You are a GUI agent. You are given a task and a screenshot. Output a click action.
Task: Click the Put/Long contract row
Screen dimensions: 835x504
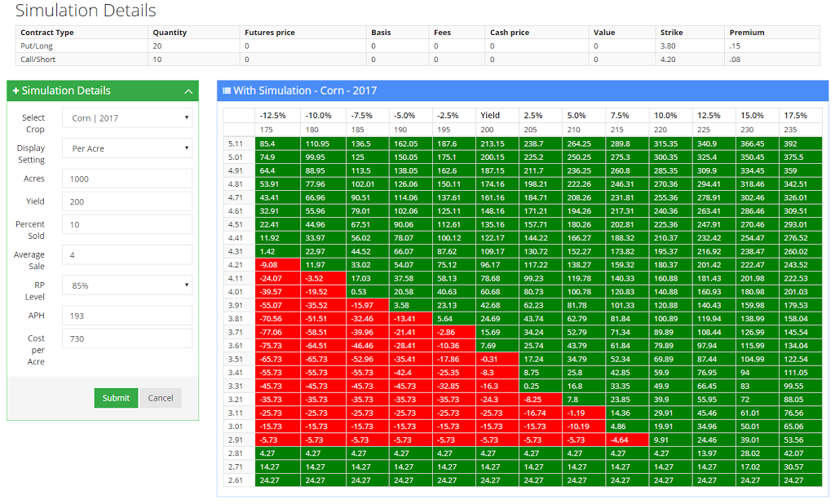pos(36,46)
